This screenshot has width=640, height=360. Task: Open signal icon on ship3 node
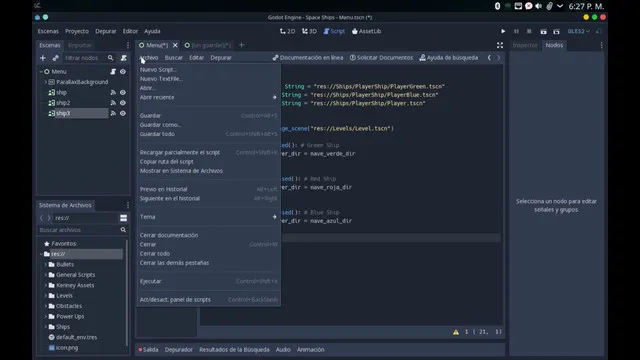pos(113,113)
